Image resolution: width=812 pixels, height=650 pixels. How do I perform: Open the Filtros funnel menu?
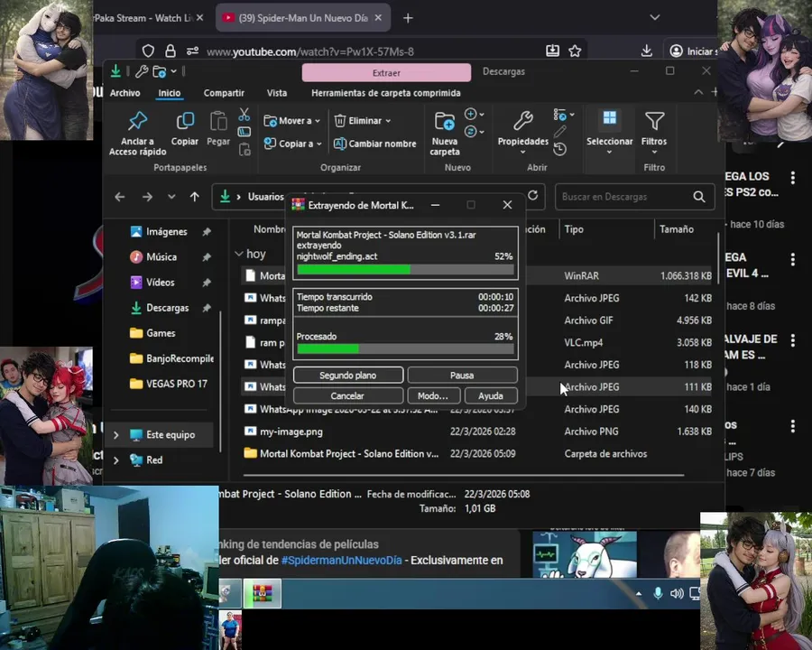click(654, 132)
